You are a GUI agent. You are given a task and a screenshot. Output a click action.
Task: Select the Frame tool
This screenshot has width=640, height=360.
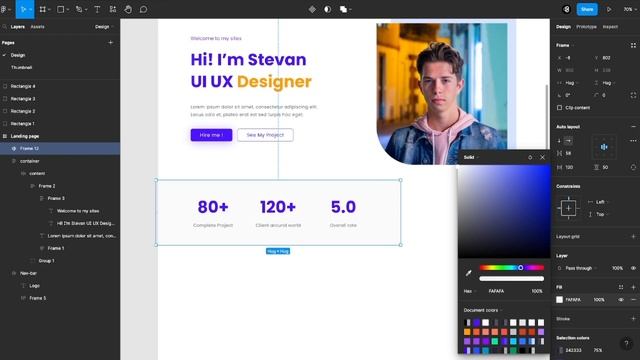42,9
